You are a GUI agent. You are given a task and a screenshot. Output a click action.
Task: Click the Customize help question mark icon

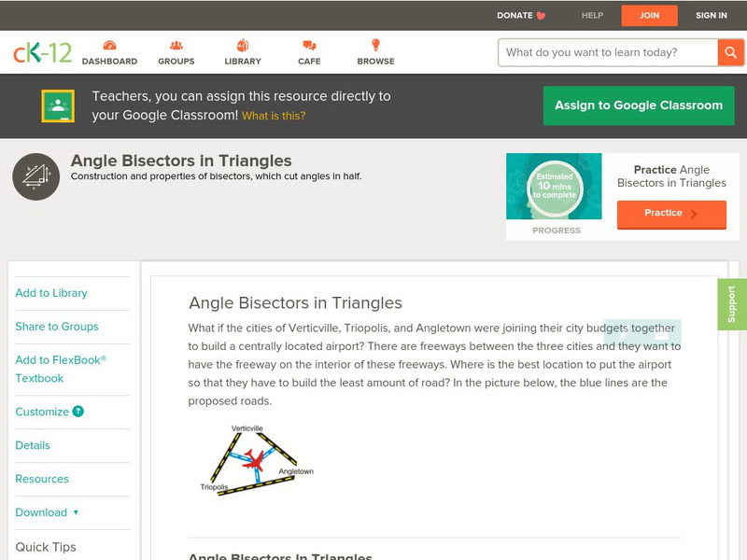[78, 412]
